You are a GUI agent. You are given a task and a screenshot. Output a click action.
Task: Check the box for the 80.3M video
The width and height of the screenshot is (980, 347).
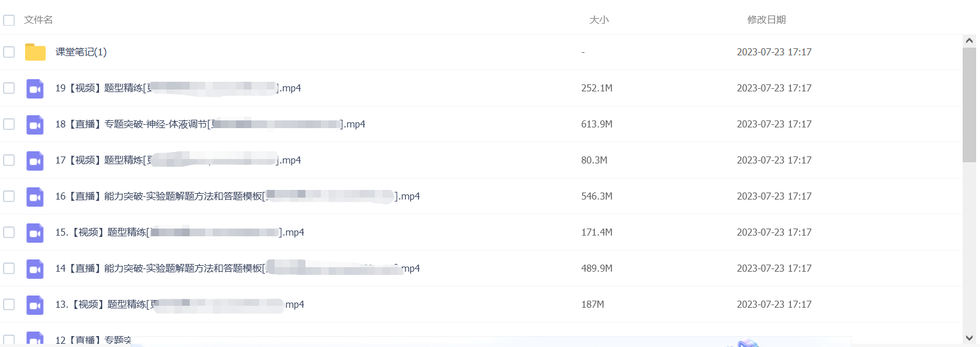9,160
